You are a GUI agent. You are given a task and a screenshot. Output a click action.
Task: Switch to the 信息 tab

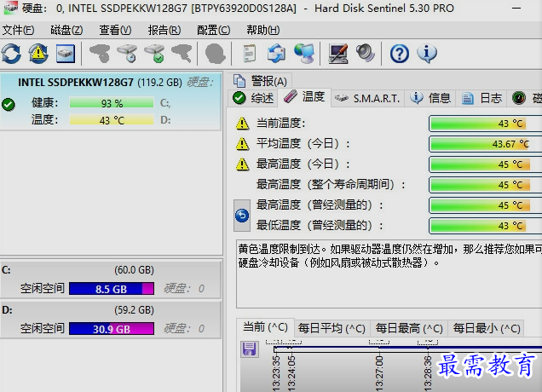click(430, 98)
